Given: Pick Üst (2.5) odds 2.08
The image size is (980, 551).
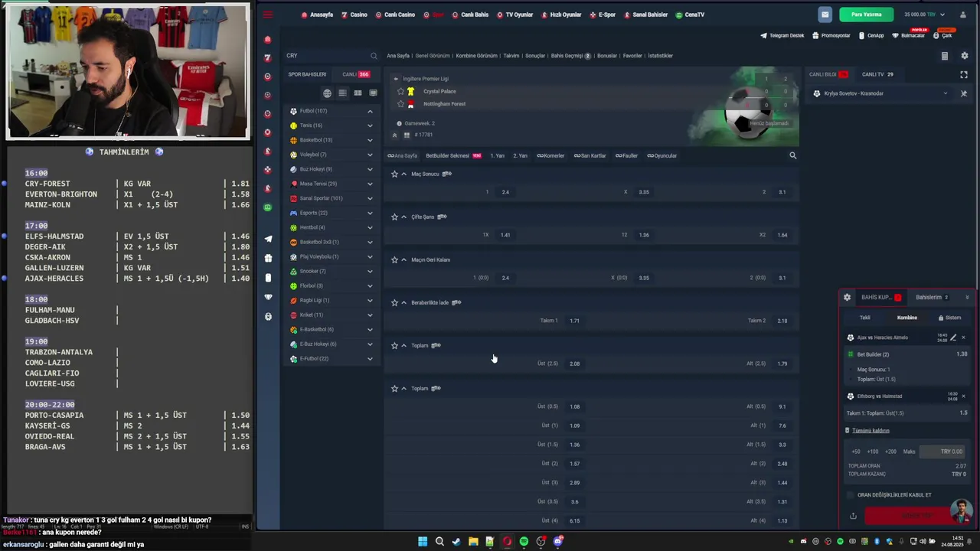Looking at the screenshot, I should coord(574,364).
